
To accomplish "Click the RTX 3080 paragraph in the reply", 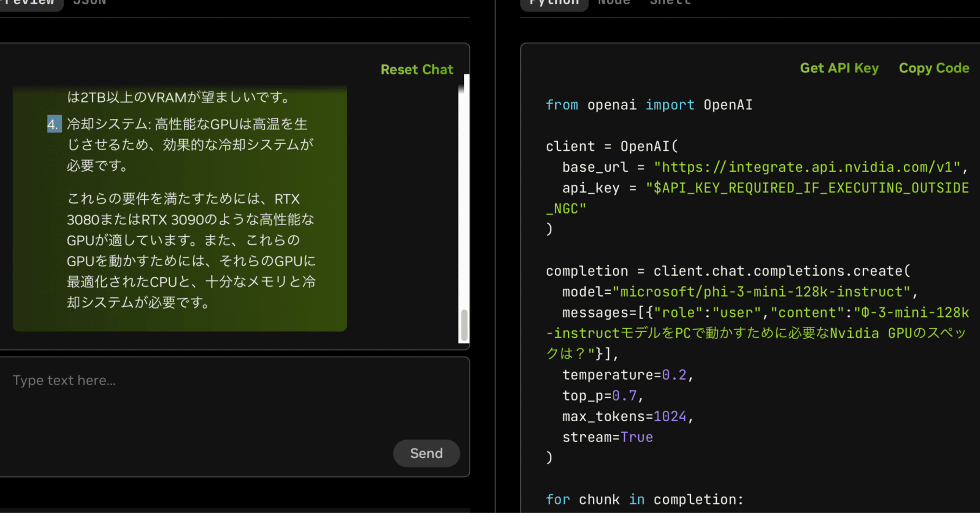I will pyautogui.click(x=191, y=250).
